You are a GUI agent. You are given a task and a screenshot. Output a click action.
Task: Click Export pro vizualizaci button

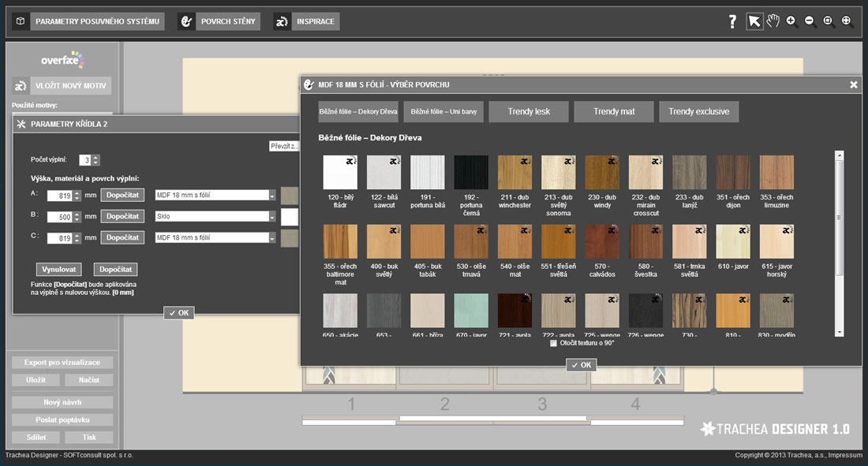pyautogui.click(x=62, y=363)
